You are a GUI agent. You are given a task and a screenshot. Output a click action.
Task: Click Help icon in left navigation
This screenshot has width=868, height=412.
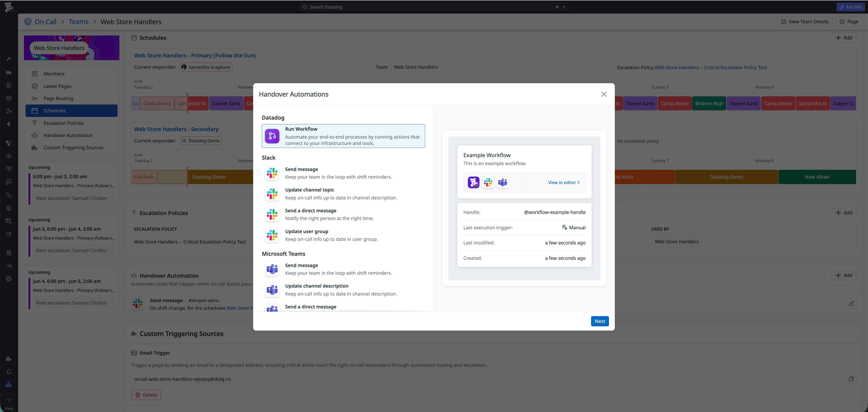(9, 404)
